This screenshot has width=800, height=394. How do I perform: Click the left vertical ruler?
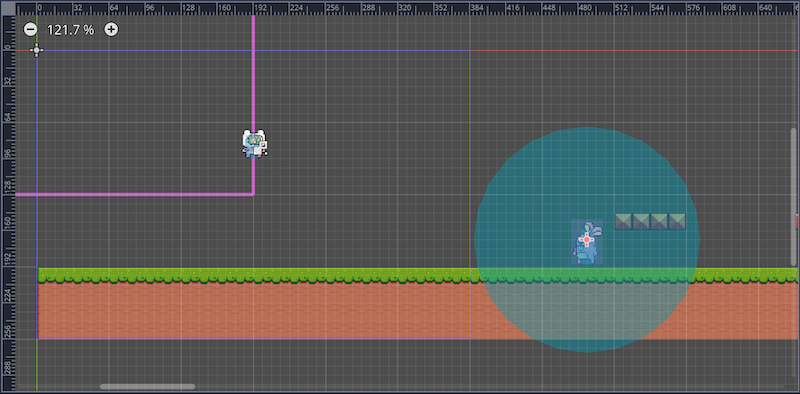point(9,203)
